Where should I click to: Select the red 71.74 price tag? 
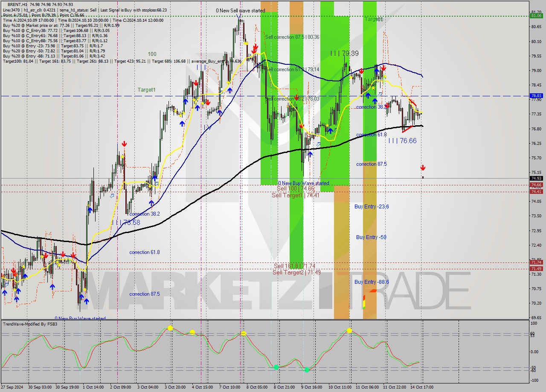[x=536, y=262]
